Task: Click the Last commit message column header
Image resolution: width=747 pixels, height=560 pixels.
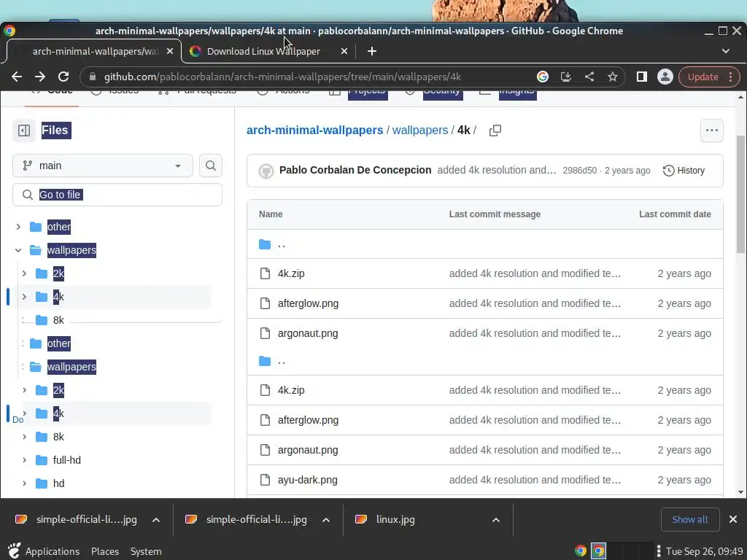Action: click(x=495, y=214)
